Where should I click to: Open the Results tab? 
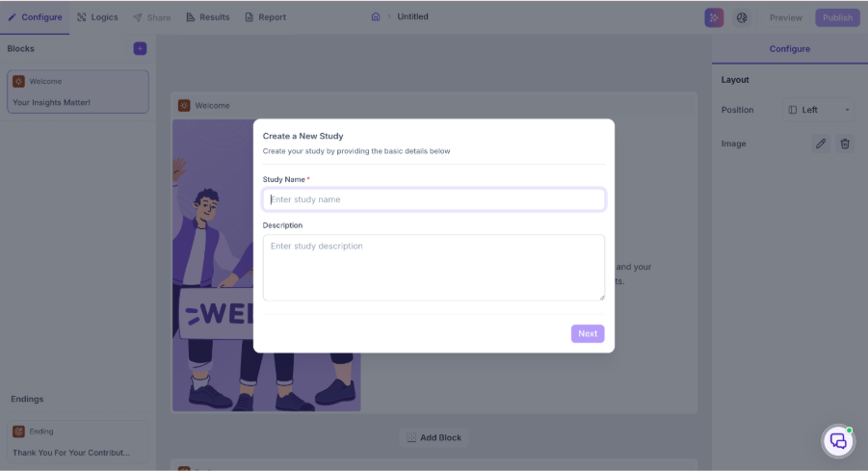tap(207, 17)
